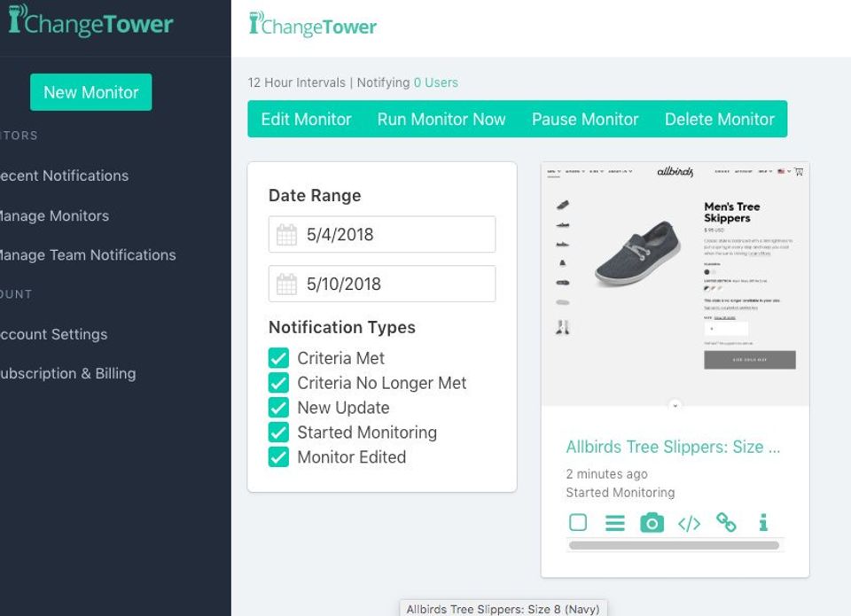The width and height of the screenshot is (851, 616).
Task: Open Manage Team Notifications in the sidebar
Action: (x=88, y=255)
